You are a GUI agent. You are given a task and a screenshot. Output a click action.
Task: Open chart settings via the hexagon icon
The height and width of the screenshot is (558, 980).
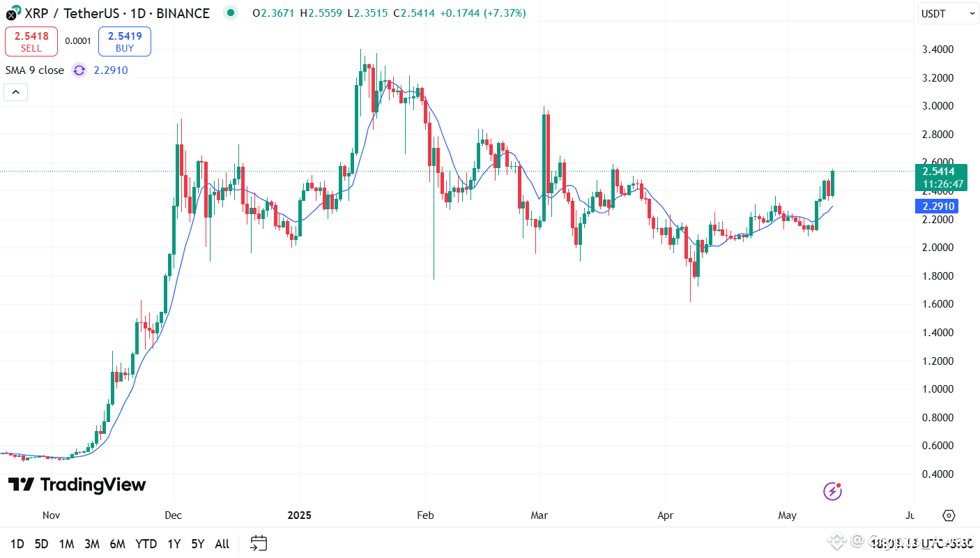pos(948,515)
